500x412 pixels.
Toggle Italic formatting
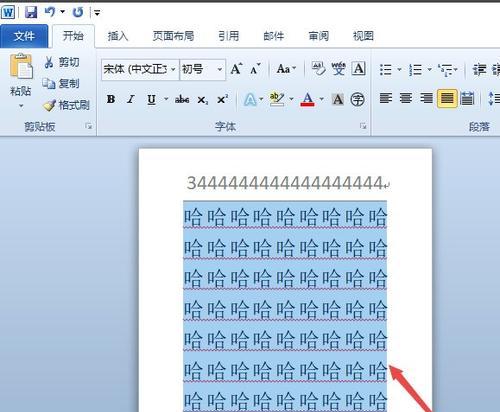coord(131,99)
